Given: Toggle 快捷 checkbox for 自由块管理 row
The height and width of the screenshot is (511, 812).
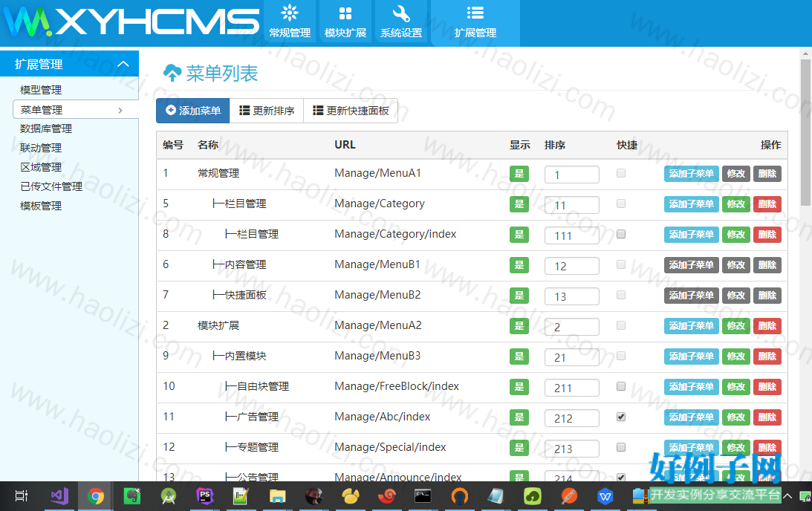Looking at the screenshot, I should click(x=621, y=386).
